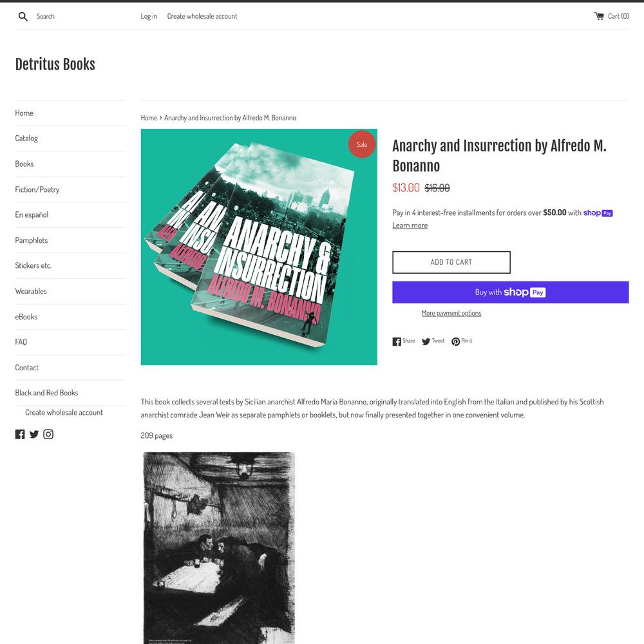Click the Detritus Books site title
644x644 pixels.
(55, 64)
